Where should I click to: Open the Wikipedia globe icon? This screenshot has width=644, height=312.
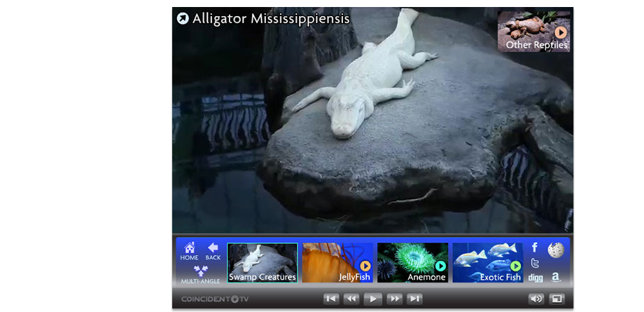pos(556,250)
